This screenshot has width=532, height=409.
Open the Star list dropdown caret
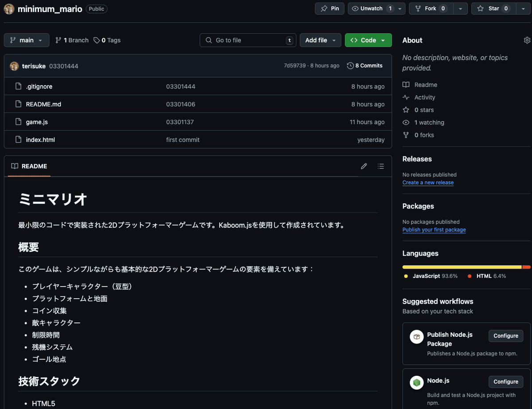523,8
